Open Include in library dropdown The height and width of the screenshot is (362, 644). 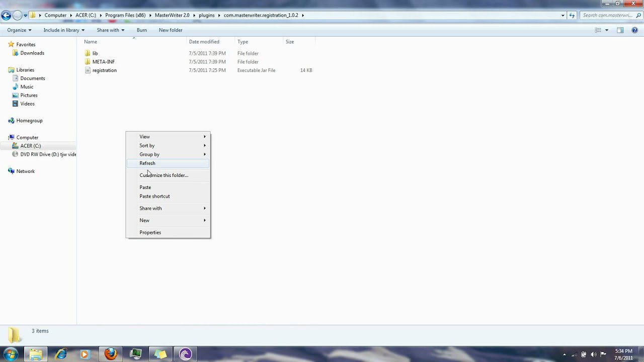click(64, 30)
